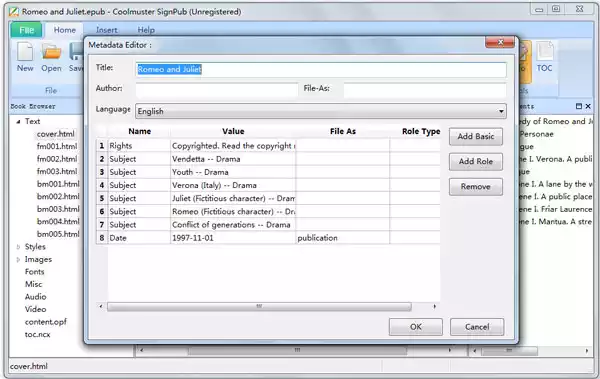Expand the Images tree node
600x379 pixels.
click(x=18, y=260)
